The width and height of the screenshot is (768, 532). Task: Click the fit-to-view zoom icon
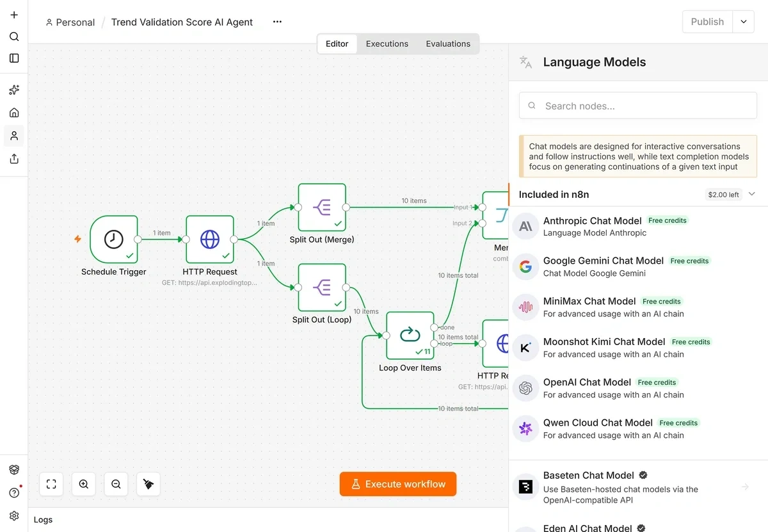coord(51,484)
